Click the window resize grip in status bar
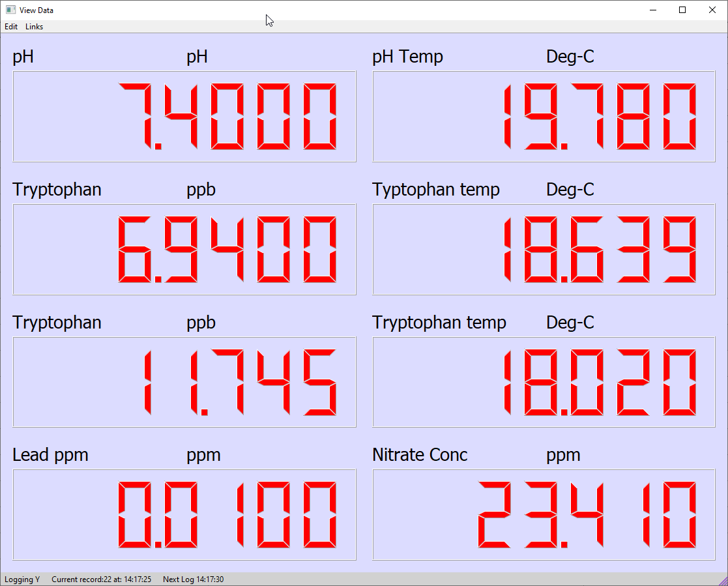 click(723, 581)
